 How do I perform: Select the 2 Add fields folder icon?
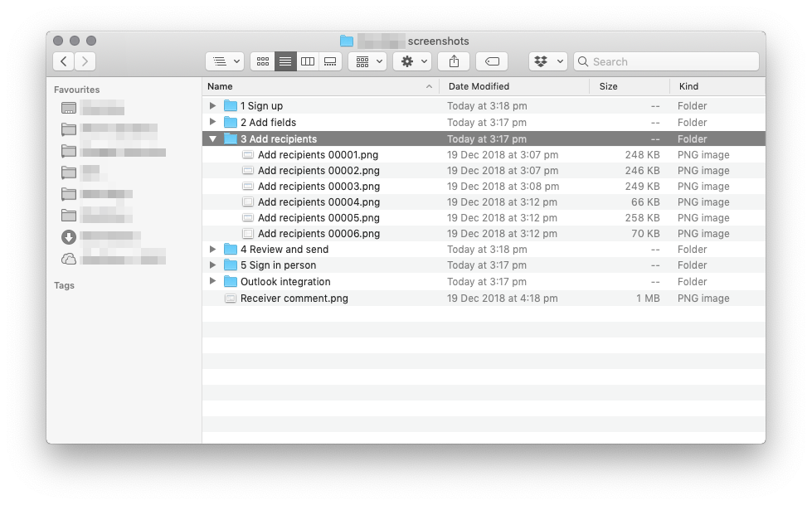point(231,122)
